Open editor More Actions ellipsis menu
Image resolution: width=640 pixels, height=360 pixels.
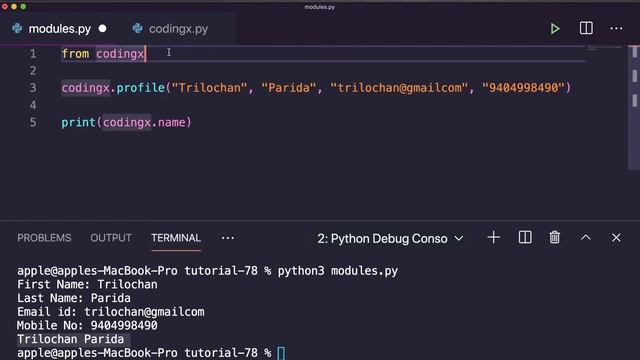point(616,29)
